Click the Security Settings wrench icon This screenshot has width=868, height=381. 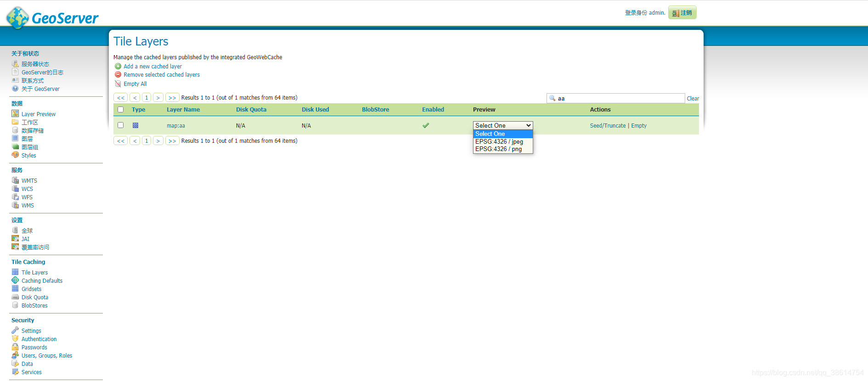coord(15,330)
